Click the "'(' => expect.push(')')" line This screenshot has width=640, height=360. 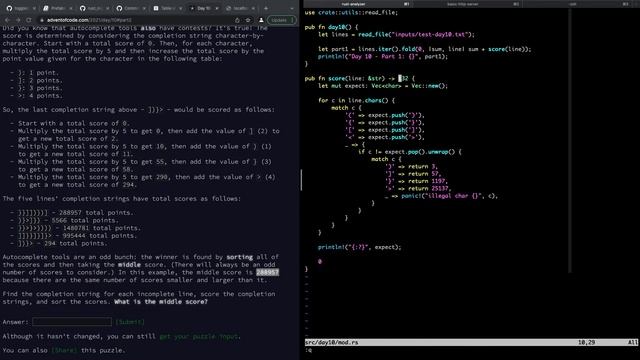tap(385, 115)
